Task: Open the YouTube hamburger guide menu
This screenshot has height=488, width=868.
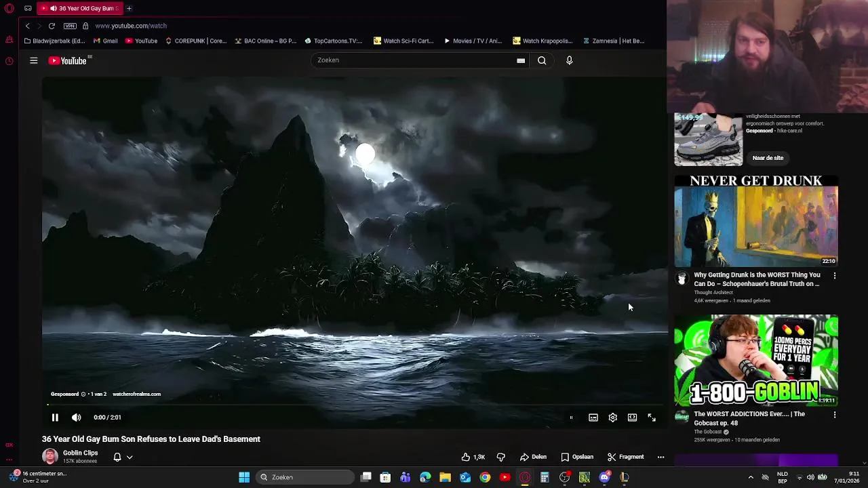Action: click(33, 60)
